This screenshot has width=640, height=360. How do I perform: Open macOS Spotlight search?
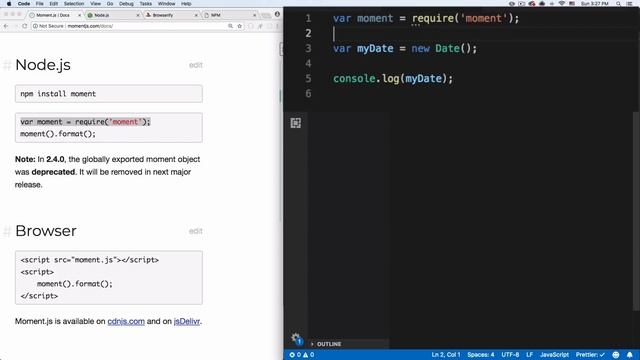pyautogui.click(x=619, y=4)
